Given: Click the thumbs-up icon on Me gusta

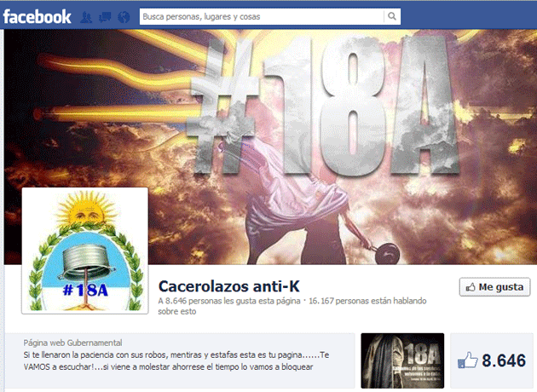Looking at the screenshot, I should [x=469, y=287].
